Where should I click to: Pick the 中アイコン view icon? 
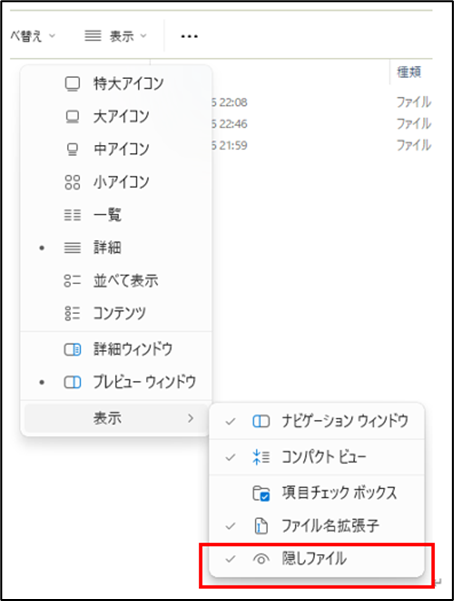click(x=72, y=149)
